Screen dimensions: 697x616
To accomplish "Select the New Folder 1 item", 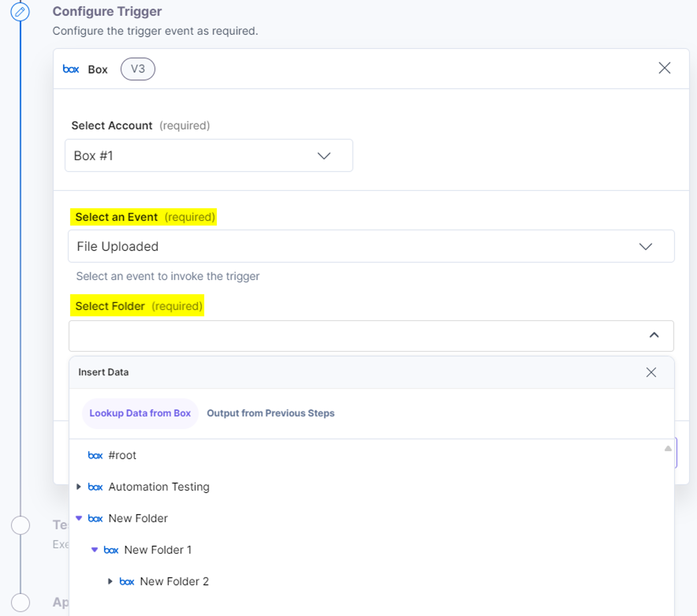I will pyautogui.click(x=158, y=550).
